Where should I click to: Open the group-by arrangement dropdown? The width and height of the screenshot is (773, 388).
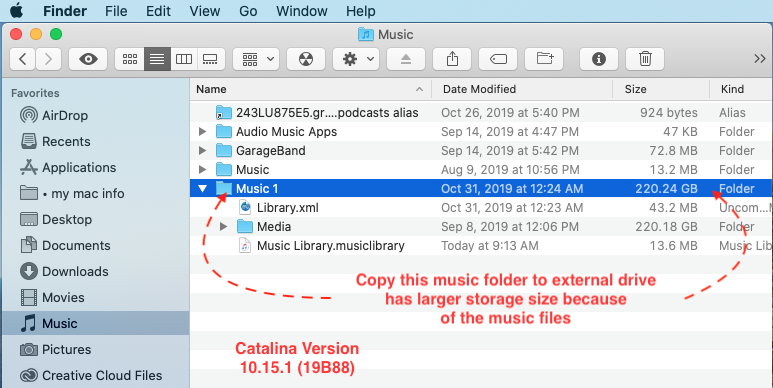[x=256, y=59]
